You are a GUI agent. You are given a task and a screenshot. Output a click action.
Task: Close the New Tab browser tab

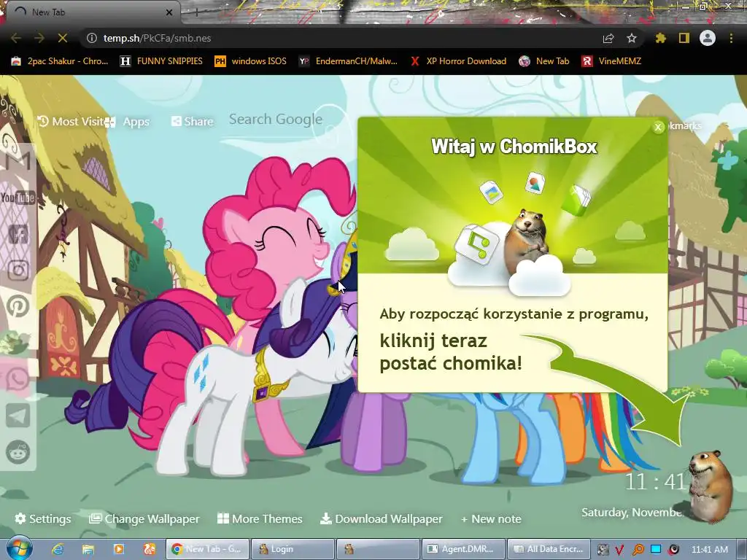pos(169,12)
